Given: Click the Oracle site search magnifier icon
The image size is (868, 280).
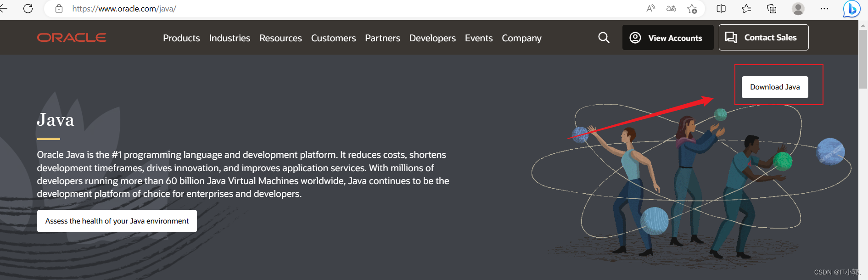Looking at the screenshot, I should pyautogui.click(x=604, y=38).
